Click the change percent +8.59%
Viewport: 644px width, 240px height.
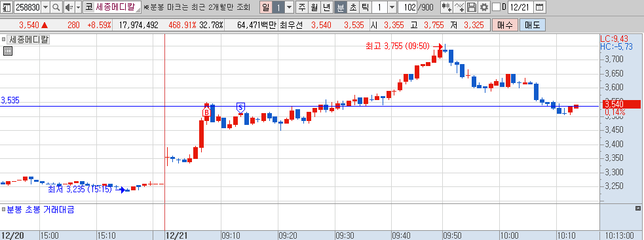click(x=99, y=25)
